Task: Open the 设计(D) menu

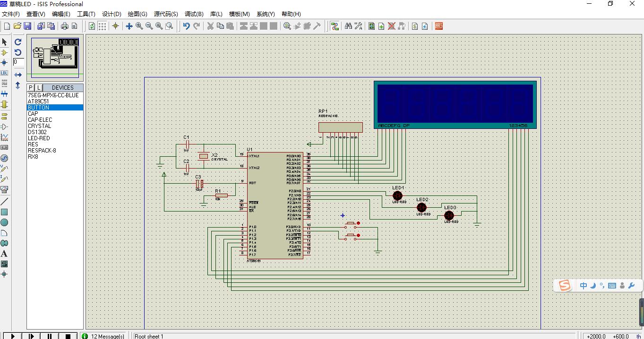Action: pos(112,14)
